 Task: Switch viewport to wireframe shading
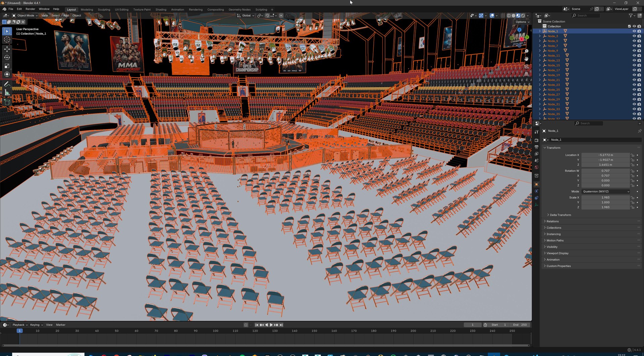[x=509, y=15]
